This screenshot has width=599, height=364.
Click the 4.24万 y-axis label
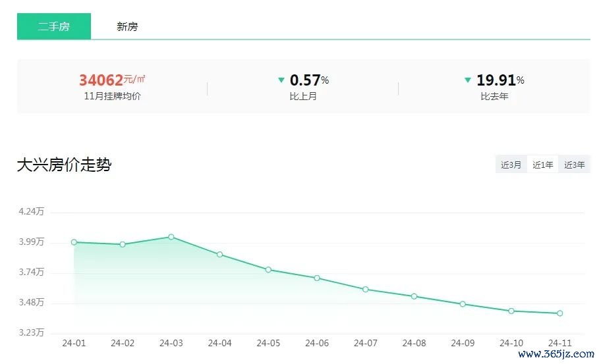tap(32, 211)
